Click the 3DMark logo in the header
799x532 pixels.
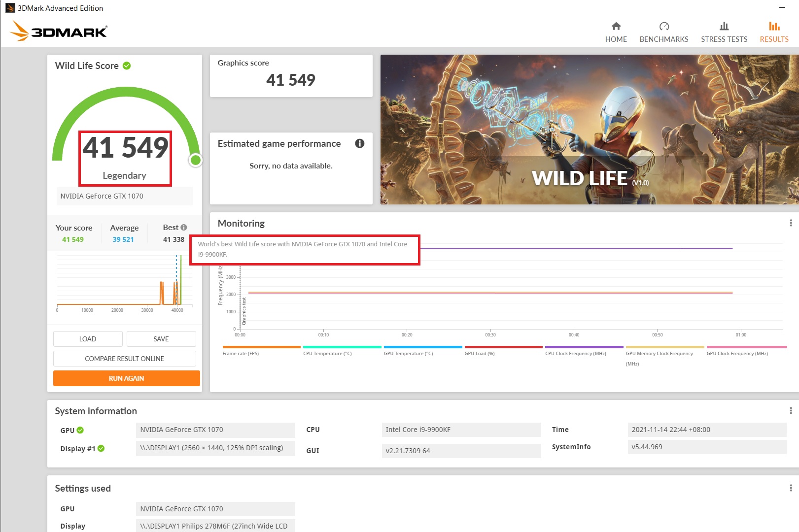click(x=59, y=31)
